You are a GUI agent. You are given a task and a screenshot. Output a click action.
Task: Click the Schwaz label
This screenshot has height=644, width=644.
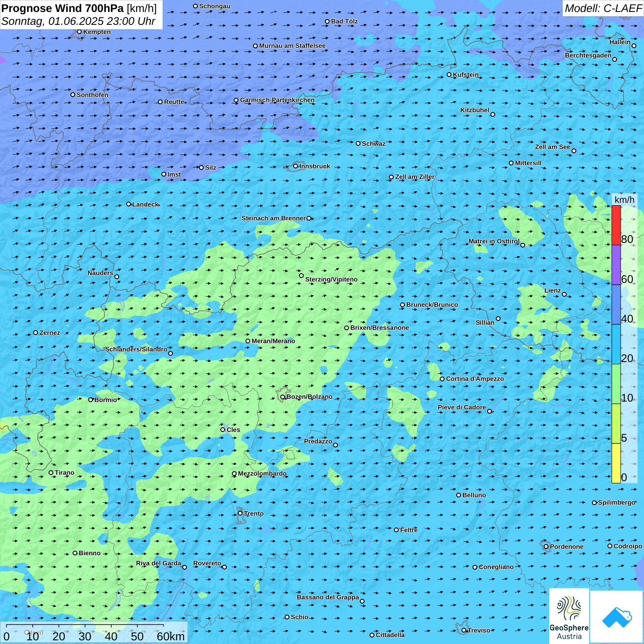[374, 144]
